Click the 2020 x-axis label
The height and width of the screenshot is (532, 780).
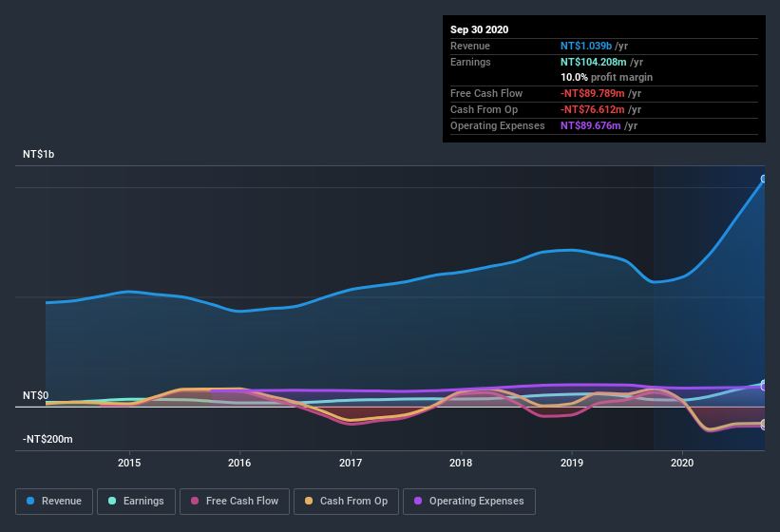[682, 463]
